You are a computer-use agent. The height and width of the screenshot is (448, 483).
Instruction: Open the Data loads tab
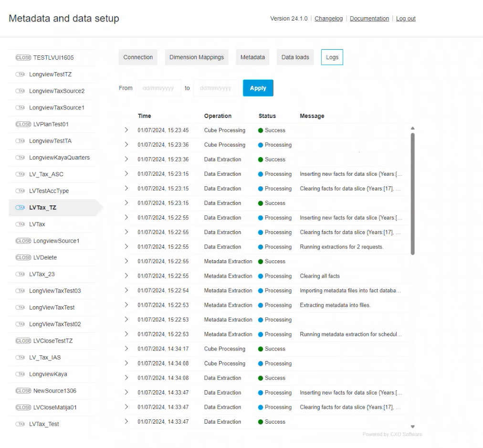(x=295, y=57)
